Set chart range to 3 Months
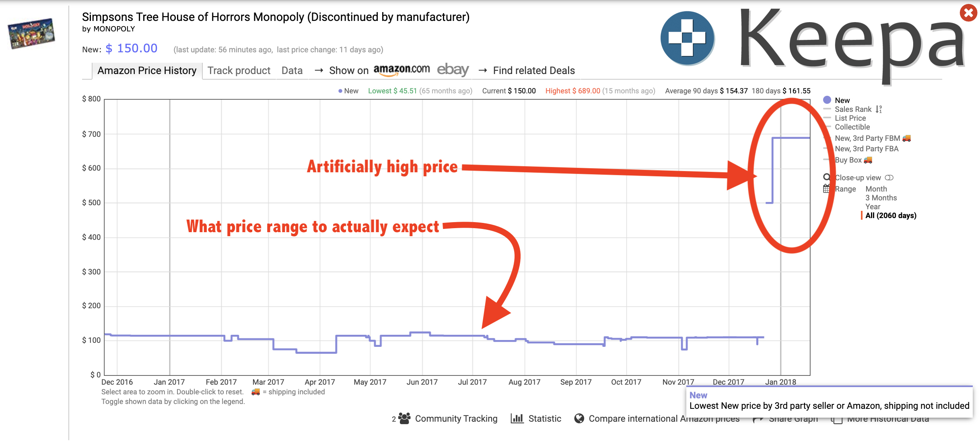 (881, 198)
